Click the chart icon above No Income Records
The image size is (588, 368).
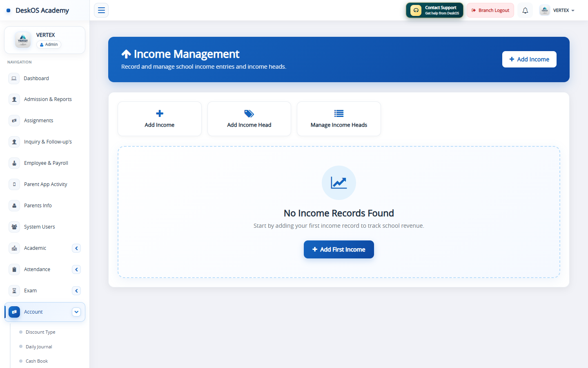pyautogui.click(x=339, y=183)
